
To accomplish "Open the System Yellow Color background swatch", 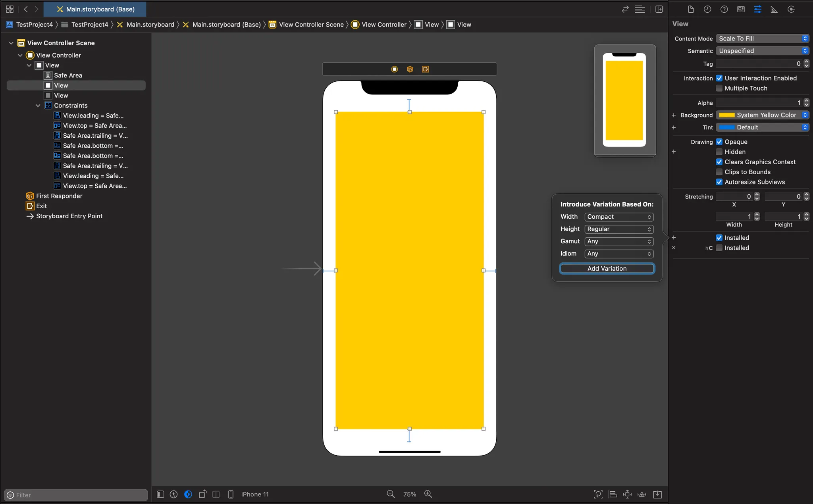I will tap(727, 115).
